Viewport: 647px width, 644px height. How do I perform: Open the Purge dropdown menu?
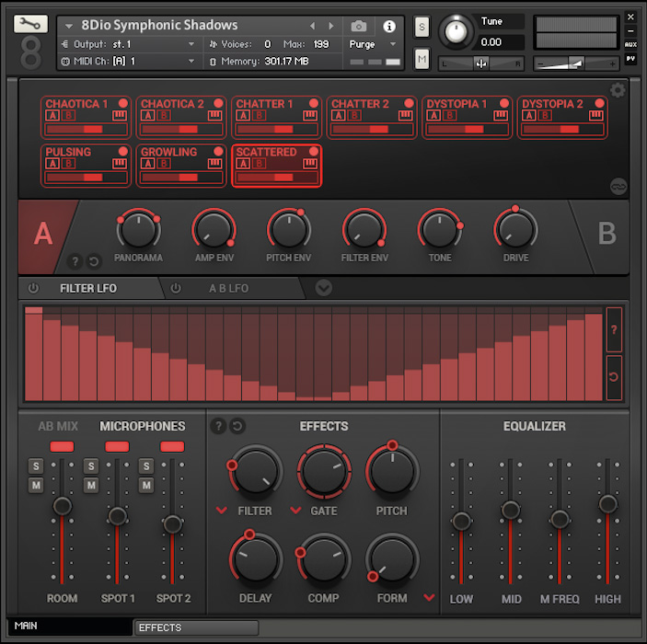coord(373,44)
